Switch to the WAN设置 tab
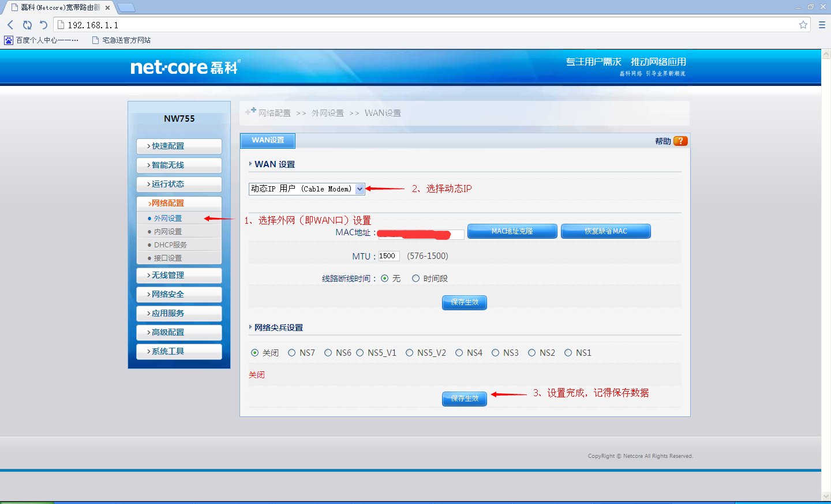This screenshot has height=504, width=831. point(268,140)
